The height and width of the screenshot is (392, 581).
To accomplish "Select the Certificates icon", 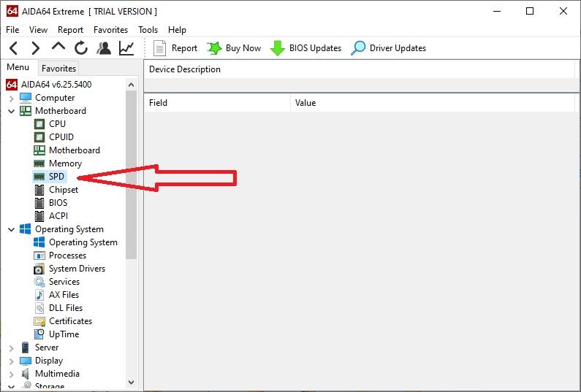I will point(39,321).
